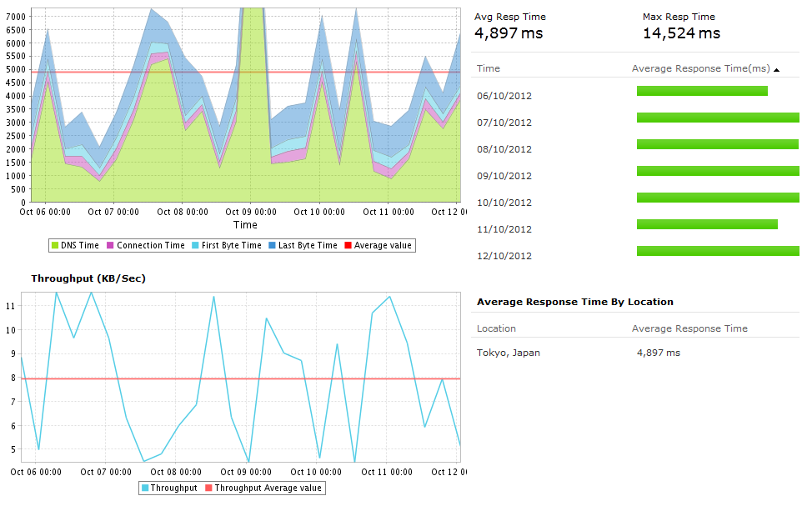This screenshot has width=812, height=511.
Task: Click the First Byte Time cyan legend swatch
Action: point(195,245)
